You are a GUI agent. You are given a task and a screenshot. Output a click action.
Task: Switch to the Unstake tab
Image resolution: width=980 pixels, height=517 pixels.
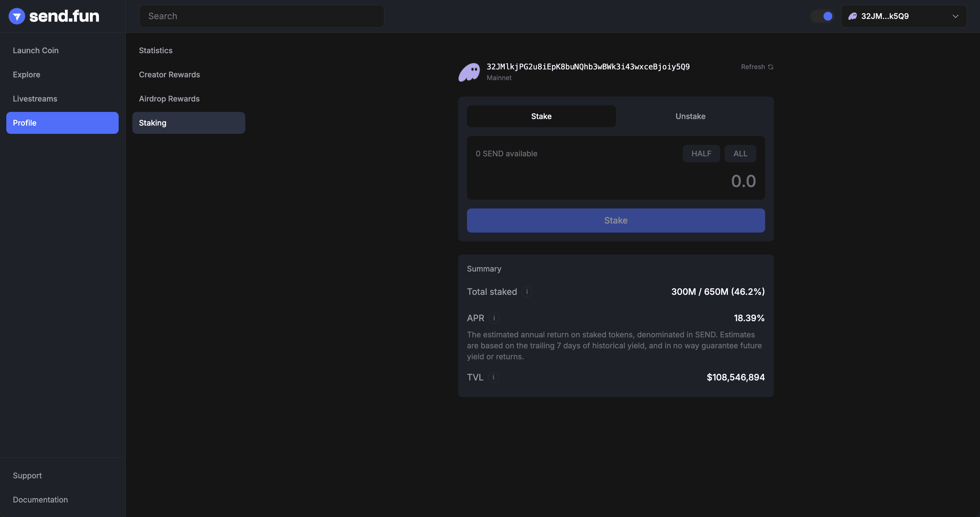(x=690, y=116)
